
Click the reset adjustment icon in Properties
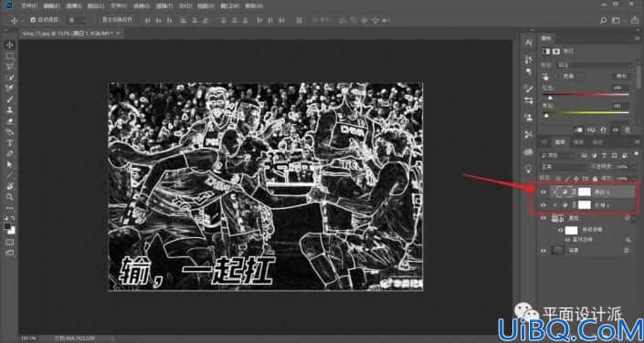click(603, 130)
